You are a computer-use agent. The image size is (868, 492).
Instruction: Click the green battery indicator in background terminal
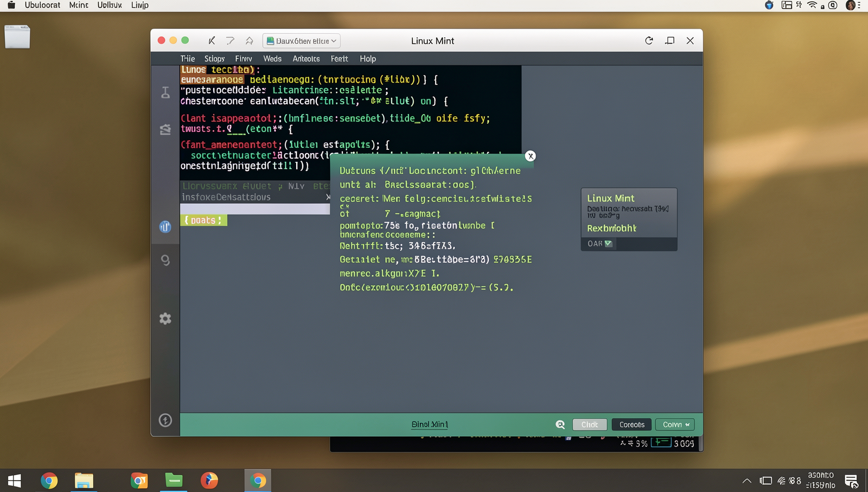click(x=661, y=443)
